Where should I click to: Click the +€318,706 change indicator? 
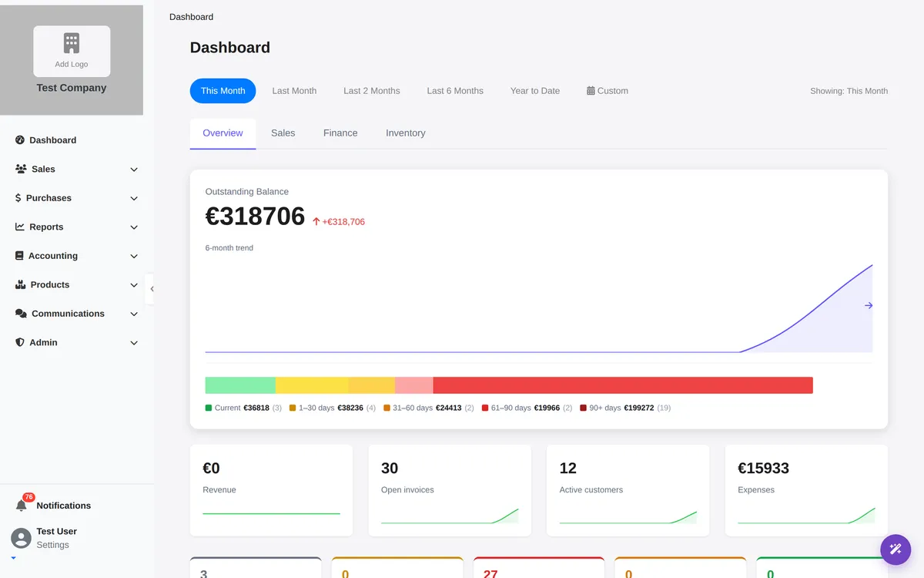click(x=339, y=222)
